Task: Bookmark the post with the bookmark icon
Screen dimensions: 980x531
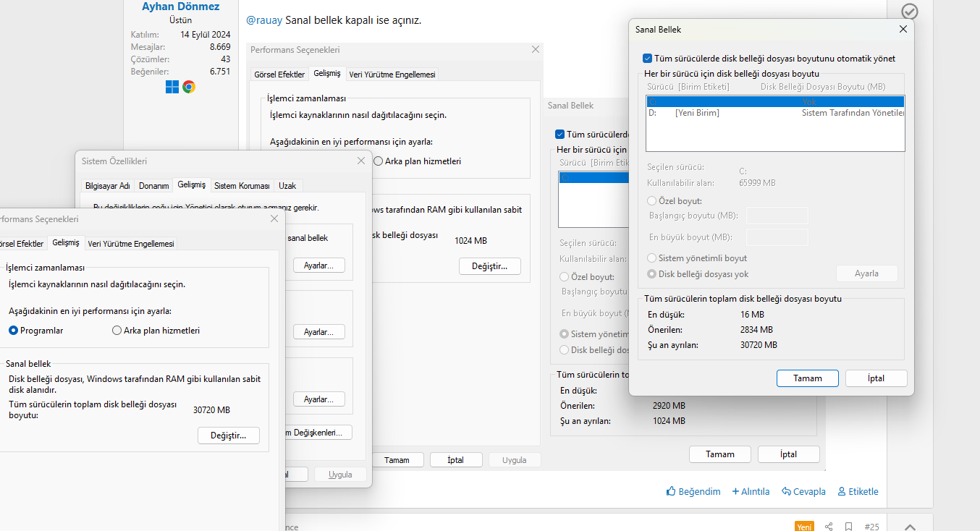Action: click(x=848, y=527)
